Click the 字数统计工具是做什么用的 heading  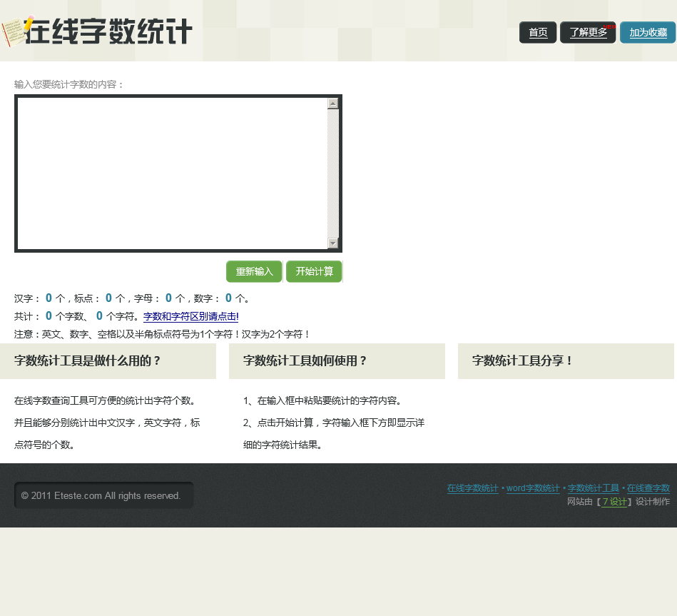(x=87, y=360)
